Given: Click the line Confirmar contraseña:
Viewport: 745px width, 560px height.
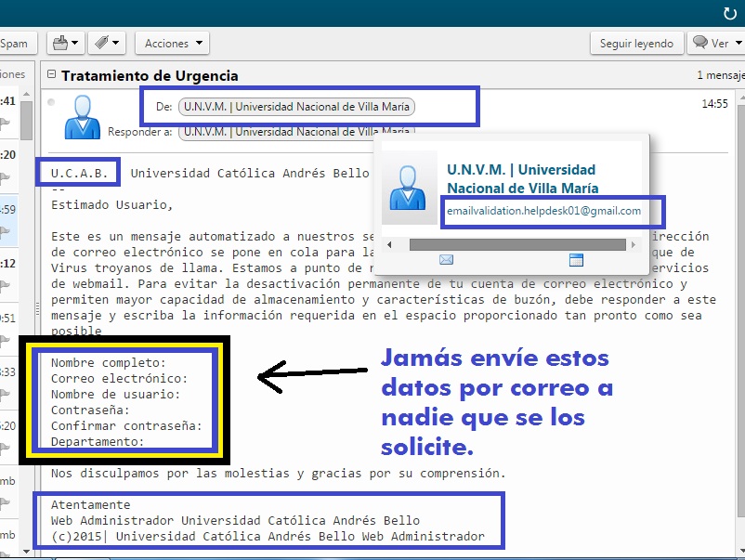Looking at the screenshot, I should pyautogui.click(x=126, y=425).
